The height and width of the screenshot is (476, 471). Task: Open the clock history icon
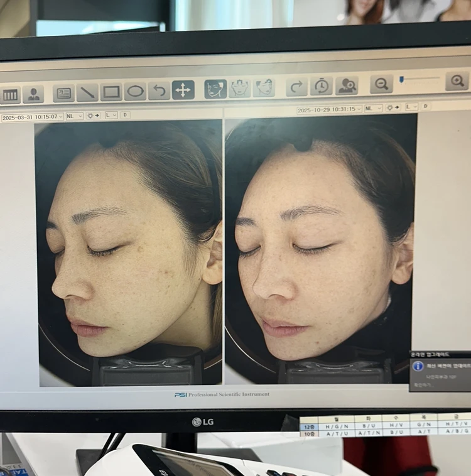[321, 86]
